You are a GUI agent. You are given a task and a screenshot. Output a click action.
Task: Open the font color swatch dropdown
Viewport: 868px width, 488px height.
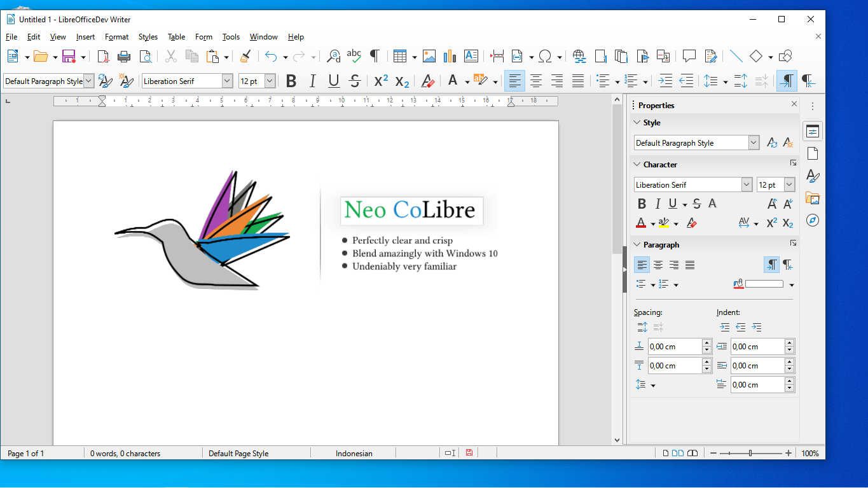(466, 81)
